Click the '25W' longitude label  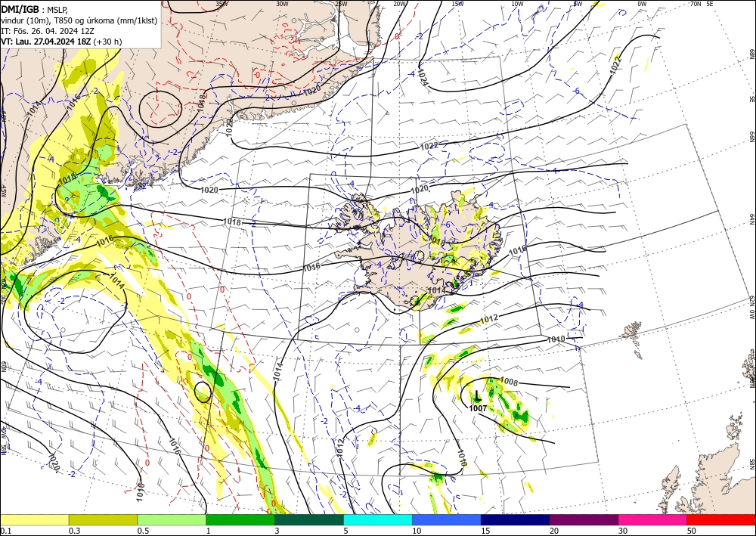(341, 4)
